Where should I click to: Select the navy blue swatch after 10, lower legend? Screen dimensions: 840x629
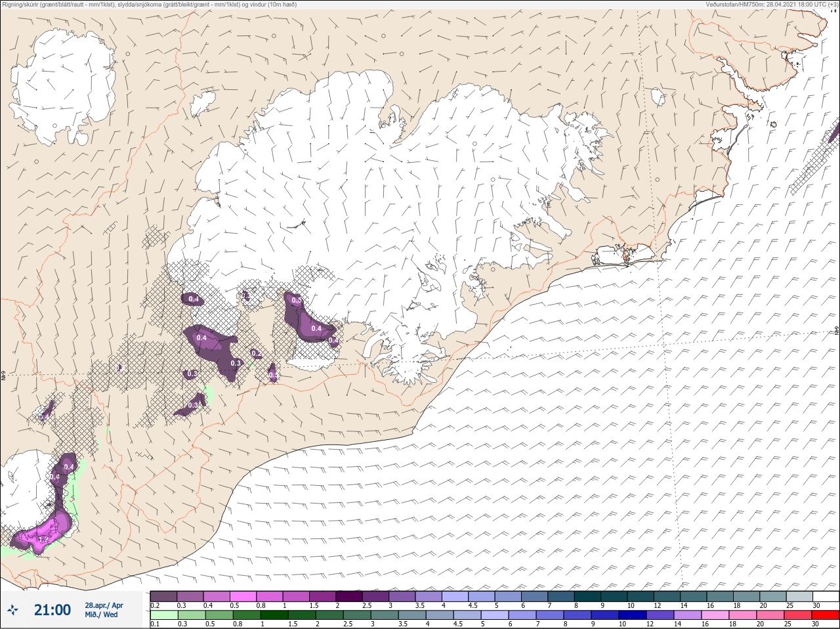(x=633, y=616)
